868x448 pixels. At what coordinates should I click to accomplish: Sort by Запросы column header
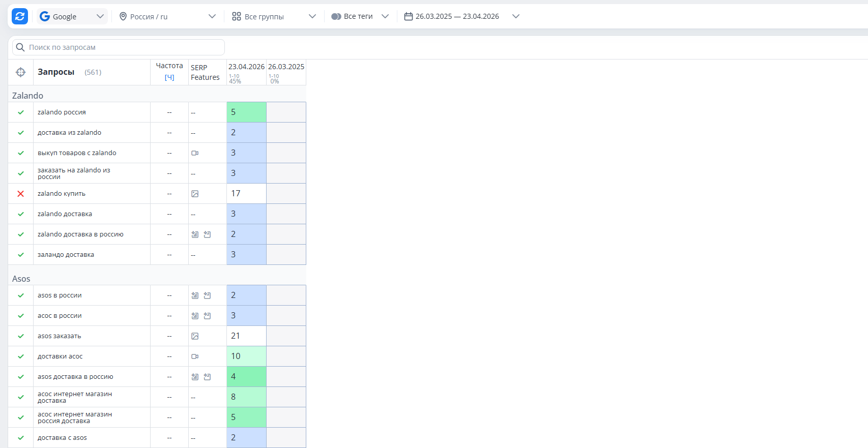tap(56, 72)
